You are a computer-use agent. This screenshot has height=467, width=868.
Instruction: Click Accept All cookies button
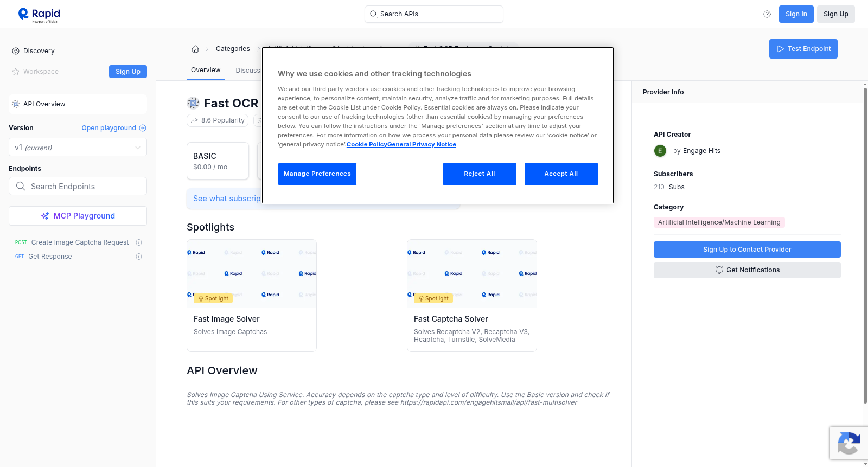click(x=561, y=174)
